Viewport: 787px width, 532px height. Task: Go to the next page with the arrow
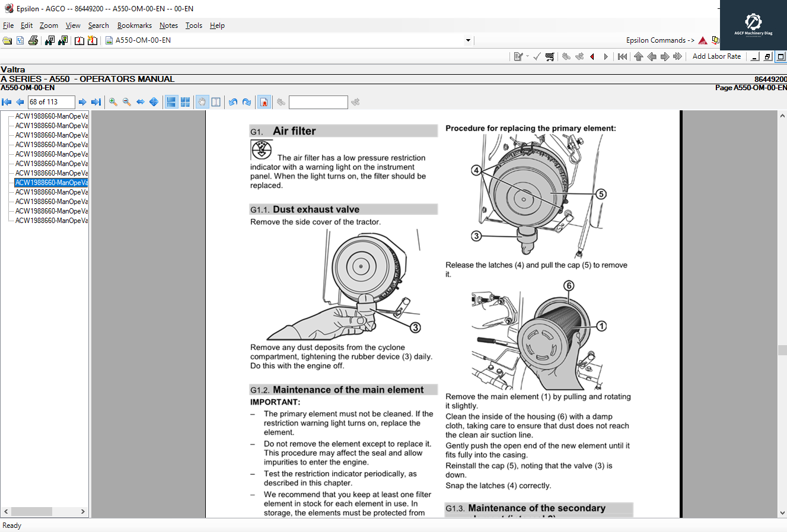(x=82, y=102)
